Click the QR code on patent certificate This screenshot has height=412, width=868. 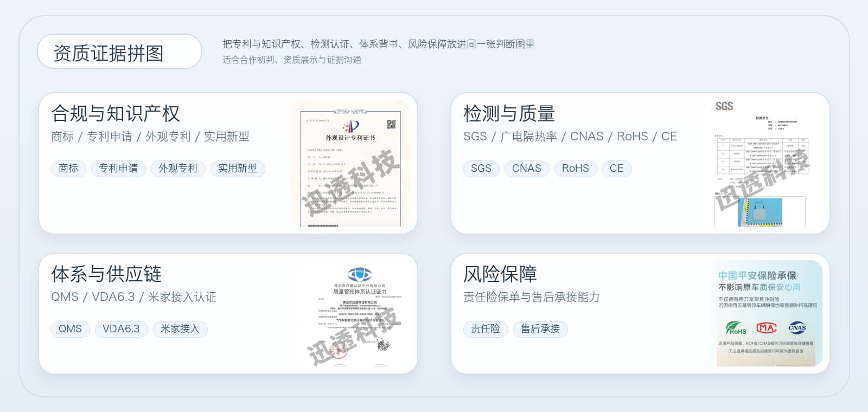[x=391, y=124]
